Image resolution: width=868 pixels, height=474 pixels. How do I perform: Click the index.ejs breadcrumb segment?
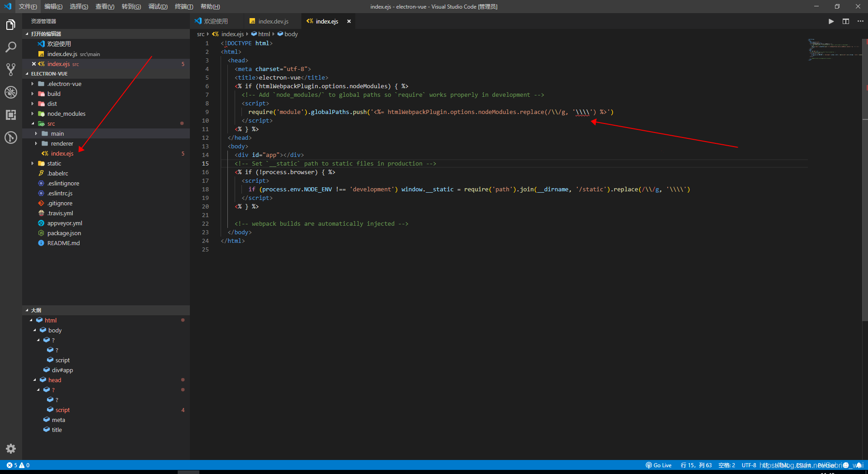click(x=228, y=34)
